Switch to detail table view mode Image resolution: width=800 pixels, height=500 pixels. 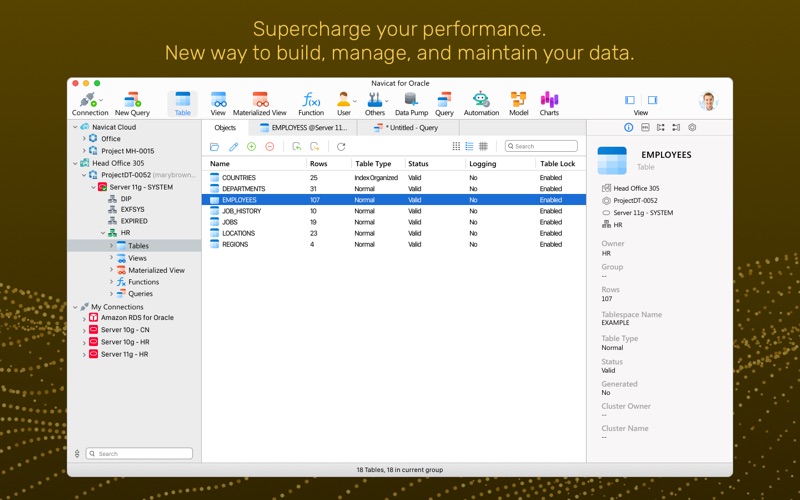tap(483, 146)
